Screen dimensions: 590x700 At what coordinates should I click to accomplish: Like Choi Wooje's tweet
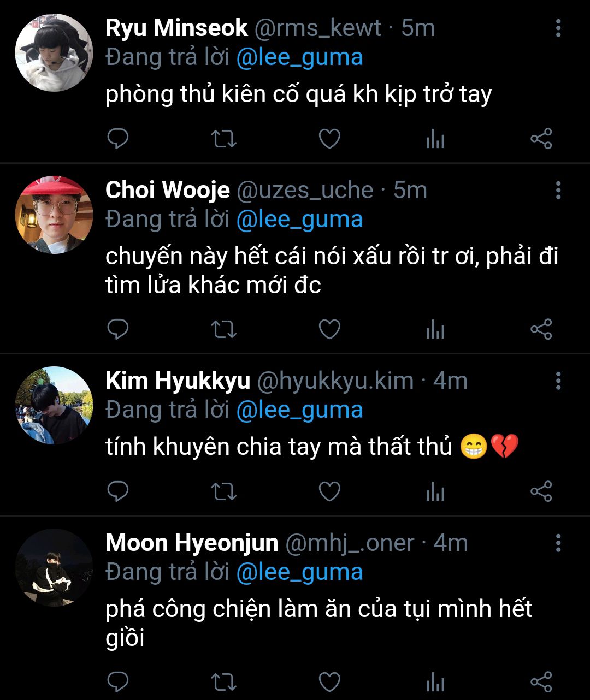[x=329, y=329]
